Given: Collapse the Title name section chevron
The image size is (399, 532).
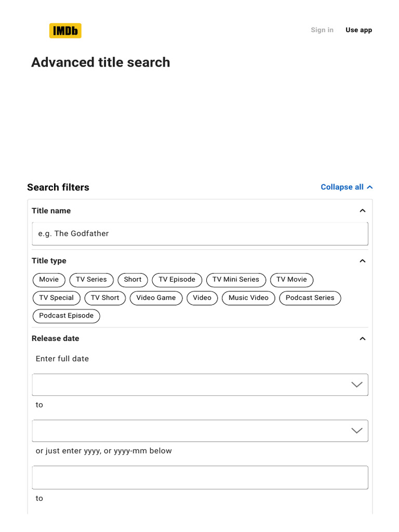Looking at the screenshot, I should point(363,211).
